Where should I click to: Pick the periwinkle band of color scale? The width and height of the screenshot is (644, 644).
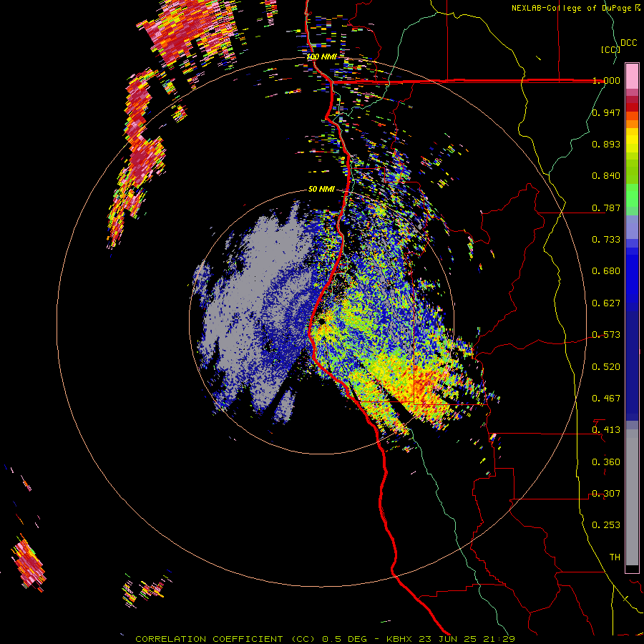point(632,227)
